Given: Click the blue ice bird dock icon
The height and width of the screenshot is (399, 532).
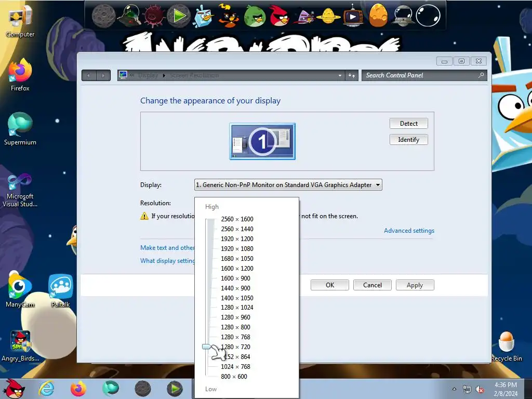Looking at the screenshot, I should pos(203,16).
